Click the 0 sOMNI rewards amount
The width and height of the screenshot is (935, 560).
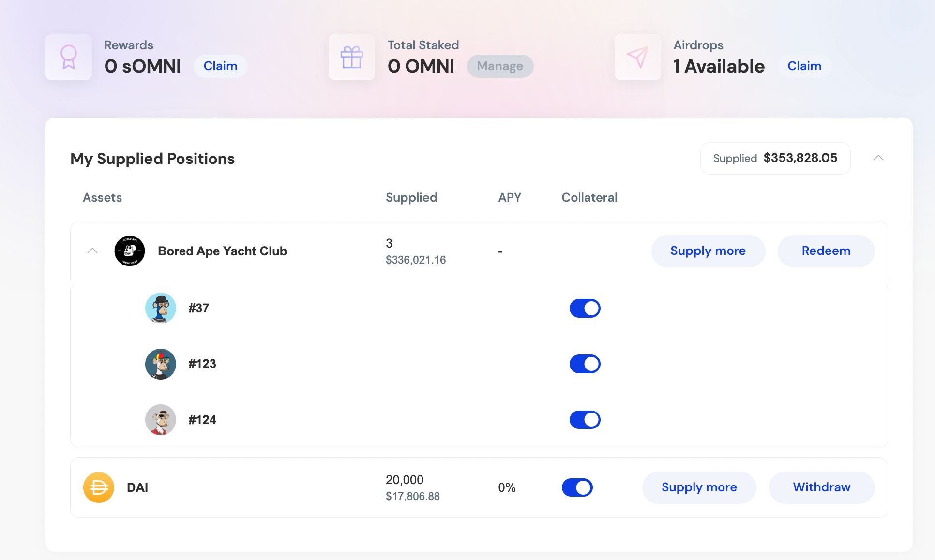pos(143,66)
